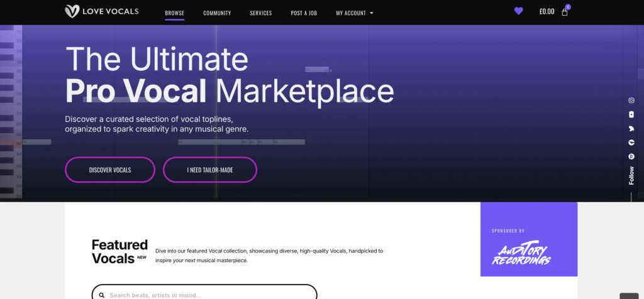Open the Services menu item
Viewport: 644px width, 299px height.
click(261, 13)
